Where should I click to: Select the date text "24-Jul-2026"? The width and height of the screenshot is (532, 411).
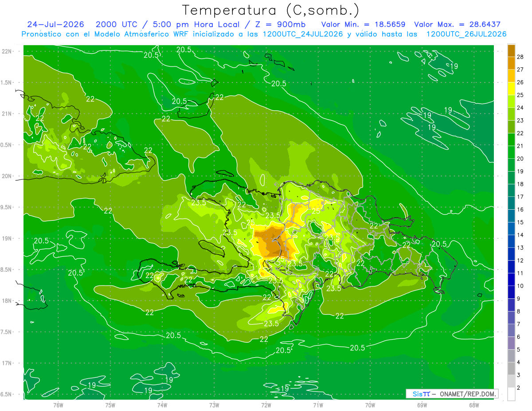[x=56, y=24]
